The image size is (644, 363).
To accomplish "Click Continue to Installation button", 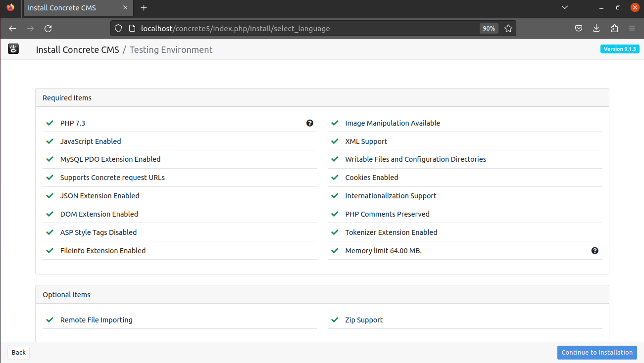I will [597, 353].
